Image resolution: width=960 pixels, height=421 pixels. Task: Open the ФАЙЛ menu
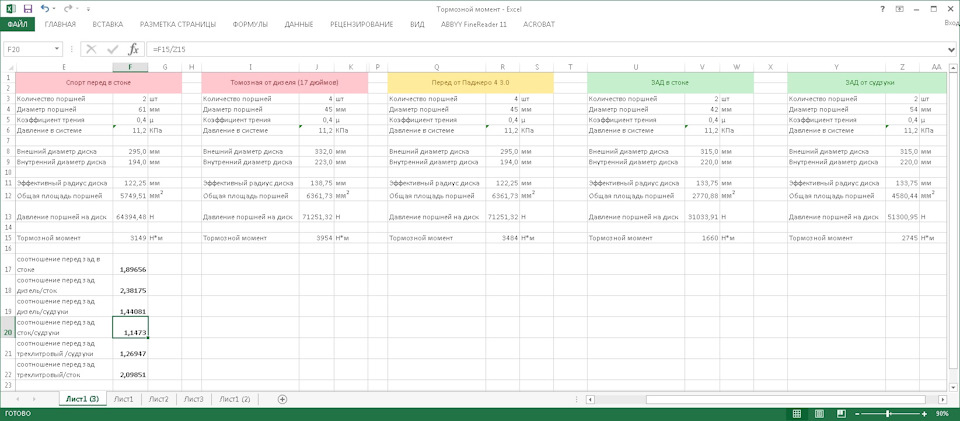17,23
